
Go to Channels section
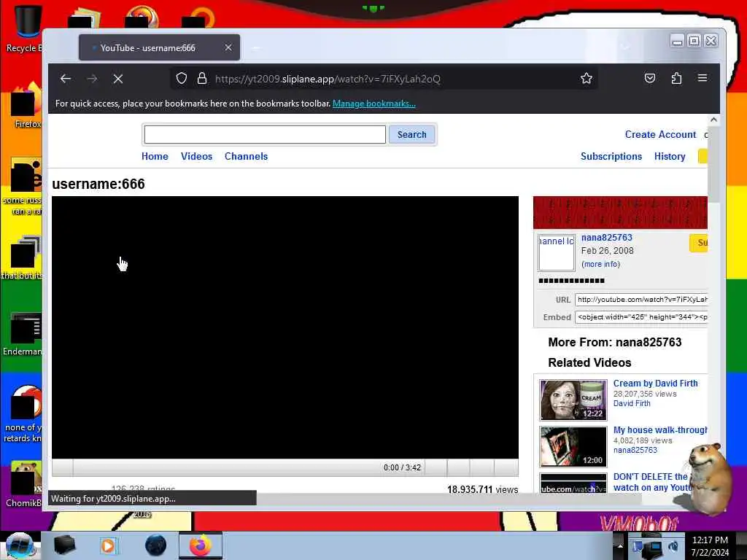[x=246, y=156]
